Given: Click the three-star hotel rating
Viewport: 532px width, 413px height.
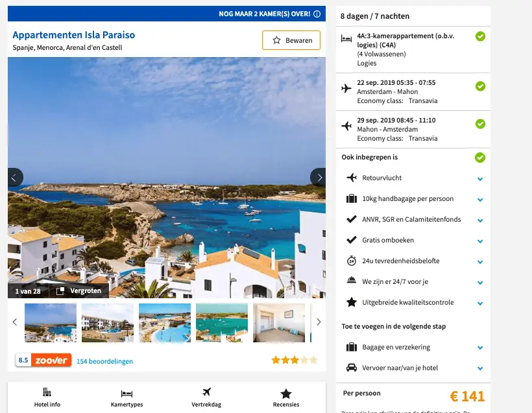Looking at the screenshot, I should point(294,360).
